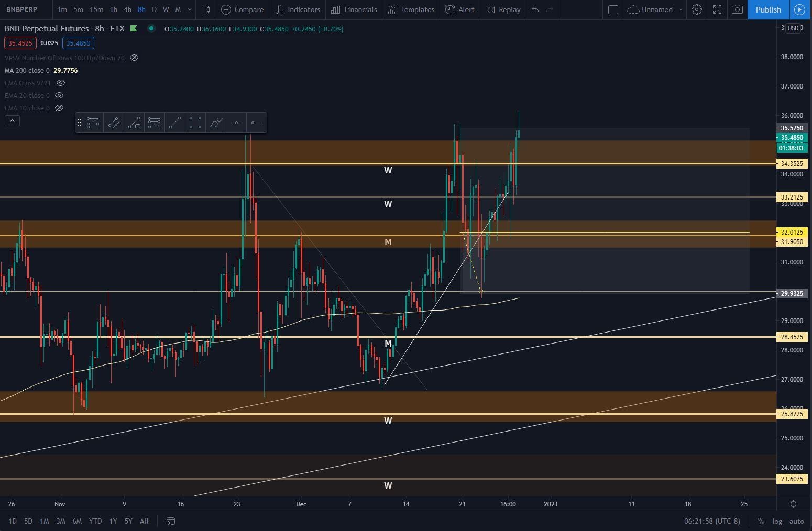Toggle auto scale
The image size is (812, 531).
[x=796, y=521]
